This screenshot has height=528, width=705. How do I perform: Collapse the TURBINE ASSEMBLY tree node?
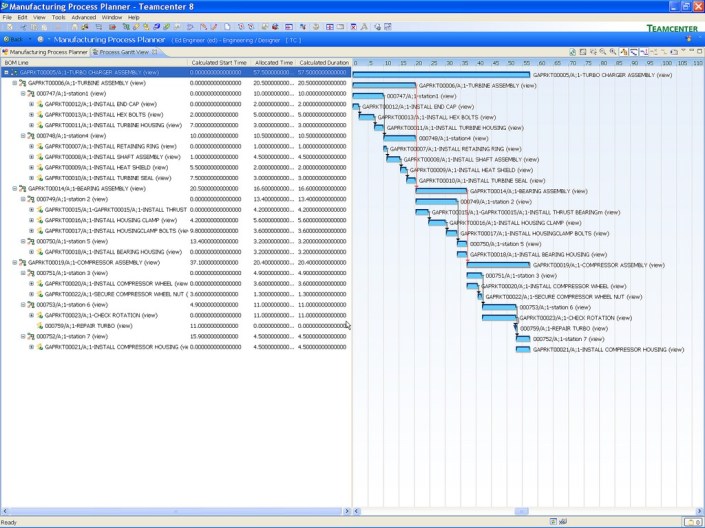15,84
